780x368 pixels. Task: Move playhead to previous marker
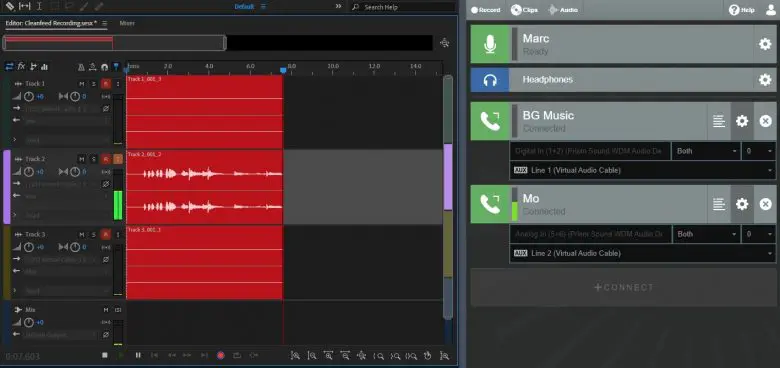pyautogui.click(x=155, y=355)
